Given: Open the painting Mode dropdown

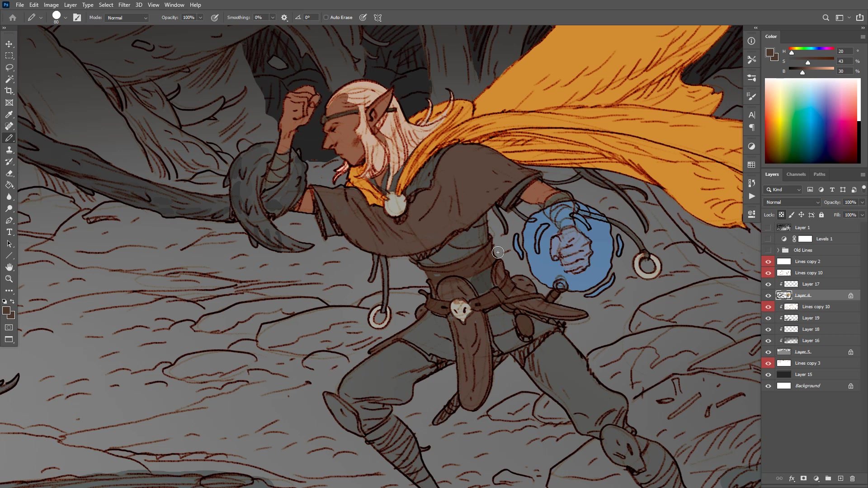Looking at the screenshot, I should click(x=127, y=18).
